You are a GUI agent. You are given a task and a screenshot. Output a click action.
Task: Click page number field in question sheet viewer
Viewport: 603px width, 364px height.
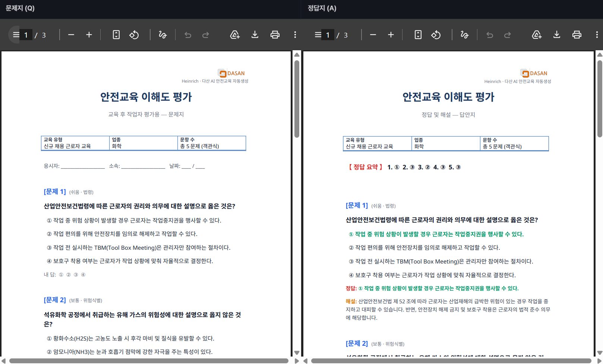(x=26, y=35)
